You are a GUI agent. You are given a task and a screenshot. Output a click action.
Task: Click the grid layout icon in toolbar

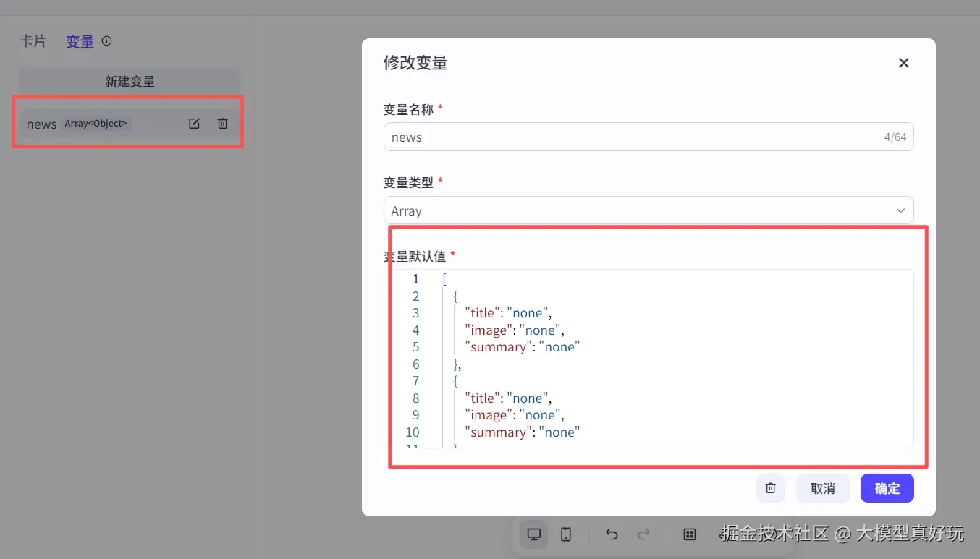pyautogui.click(x=690, y=534)
